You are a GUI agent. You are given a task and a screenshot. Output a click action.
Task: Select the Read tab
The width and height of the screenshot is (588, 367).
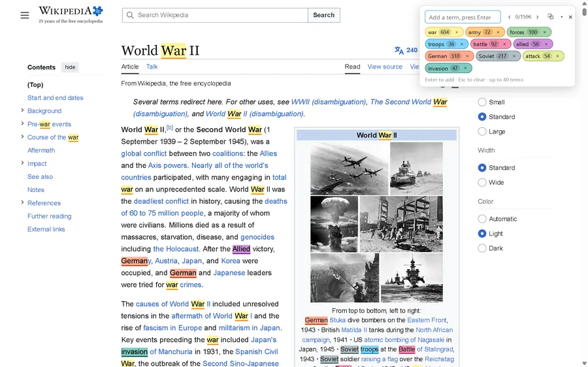tap(352, 67)
